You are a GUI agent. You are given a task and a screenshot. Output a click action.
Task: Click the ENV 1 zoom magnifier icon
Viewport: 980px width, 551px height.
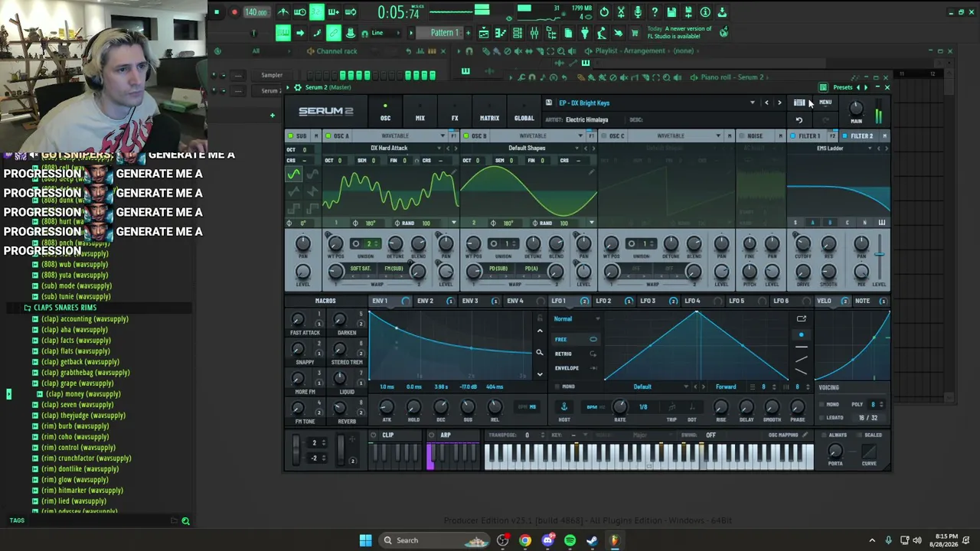click(x=540, y=353)
